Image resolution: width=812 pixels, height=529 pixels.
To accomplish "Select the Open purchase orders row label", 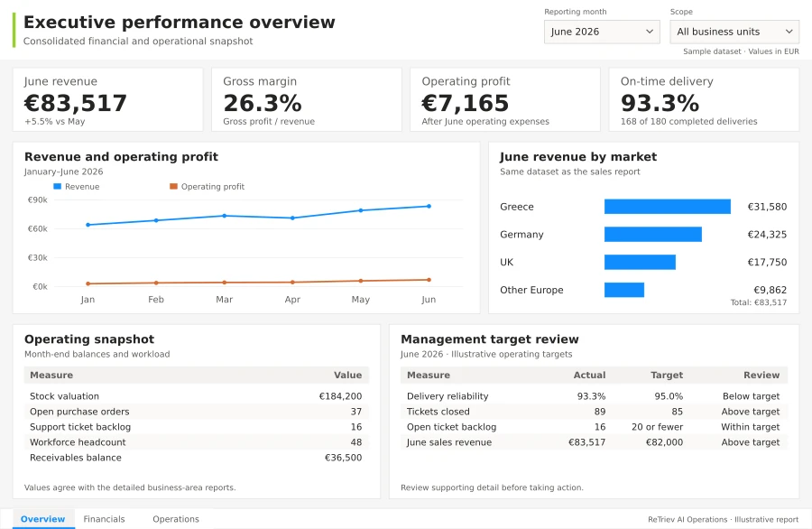I will pyautogui.click(x=79, y=412).
